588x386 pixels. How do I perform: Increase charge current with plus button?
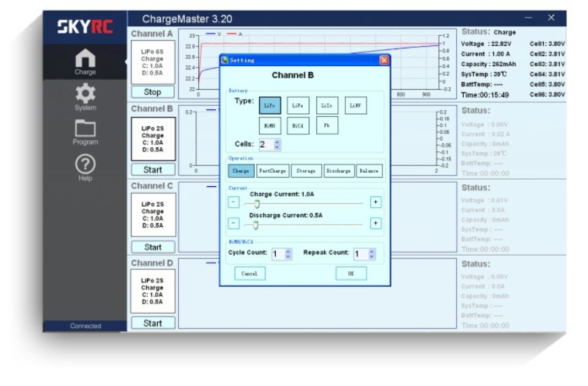click(x=376, y=202)
